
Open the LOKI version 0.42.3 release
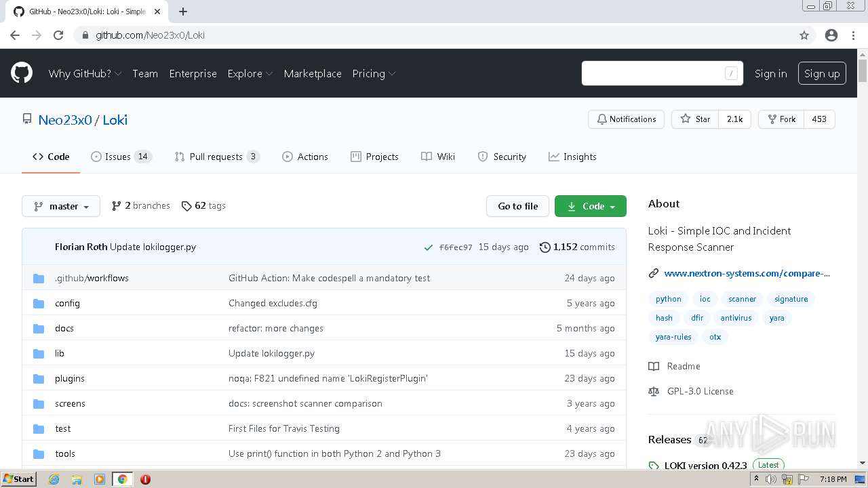point(705,465)
